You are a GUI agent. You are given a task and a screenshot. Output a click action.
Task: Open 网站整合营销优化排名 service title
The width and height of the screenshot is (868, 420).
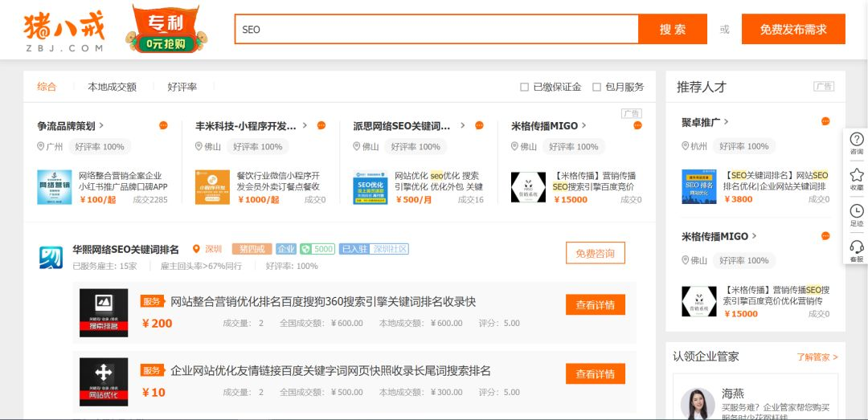pos(323,302)
